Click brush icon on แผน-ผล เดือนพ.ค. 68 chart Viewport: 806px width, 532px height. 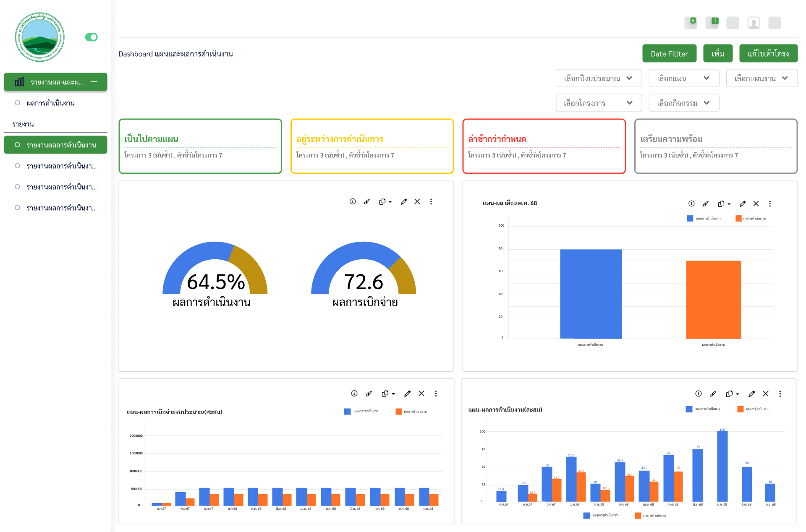[x=706, y=204]
